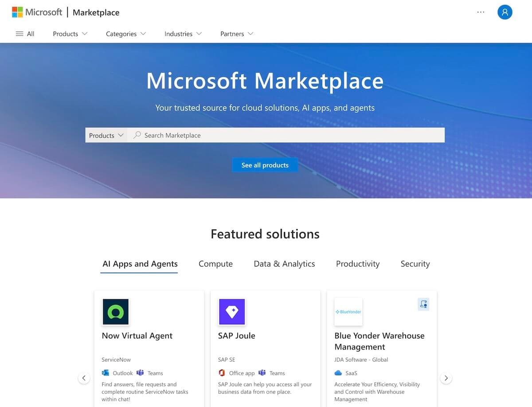
Task: Click the SAP Joule logo
Action: point(232,312)
